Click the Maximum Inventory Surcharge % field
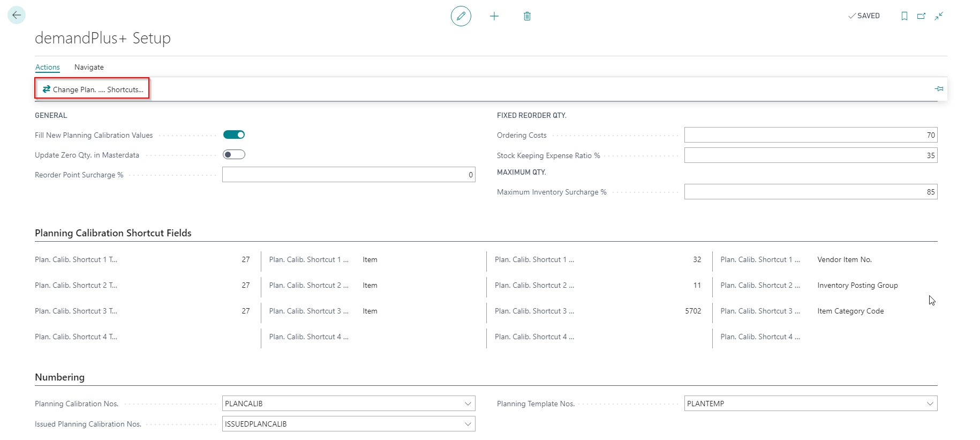Viewport: 980px width, 440px height. [x=811, y=192]
